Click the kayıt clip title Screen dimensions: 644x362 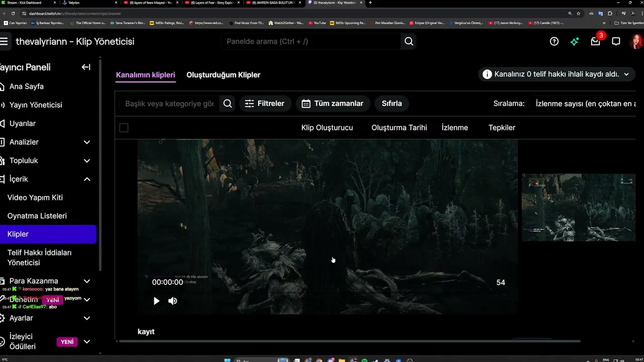(146, 332)
